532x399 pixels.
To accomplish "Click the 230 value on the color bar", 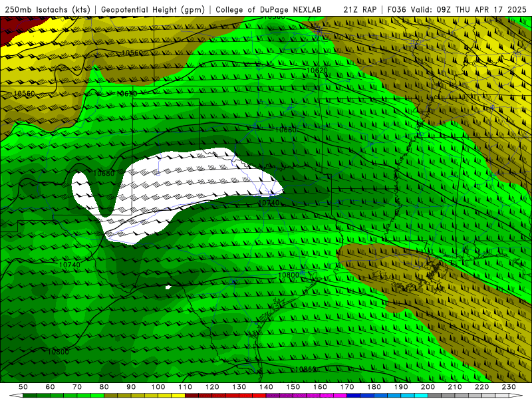I will click(x=509, y=387).
